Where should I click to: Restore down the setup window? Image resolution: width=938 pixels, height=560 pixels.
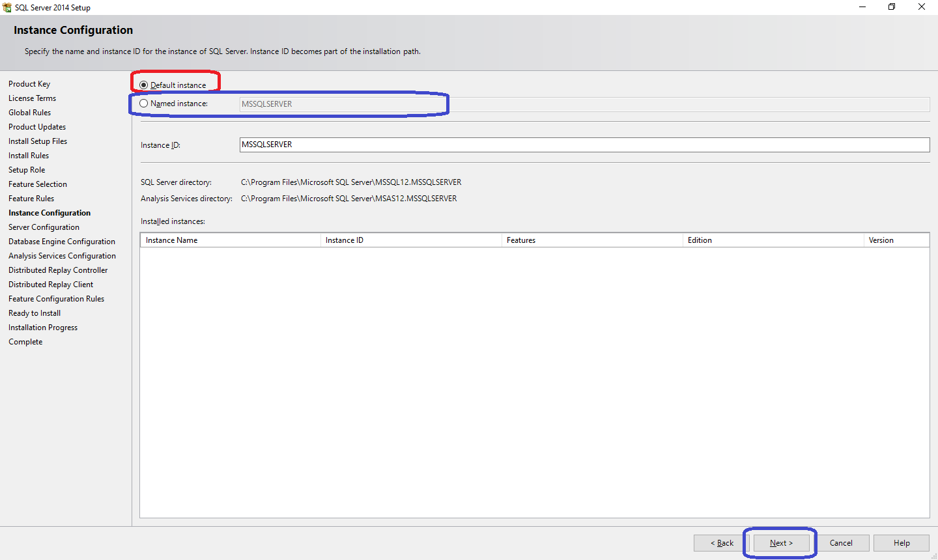(892, 7)
